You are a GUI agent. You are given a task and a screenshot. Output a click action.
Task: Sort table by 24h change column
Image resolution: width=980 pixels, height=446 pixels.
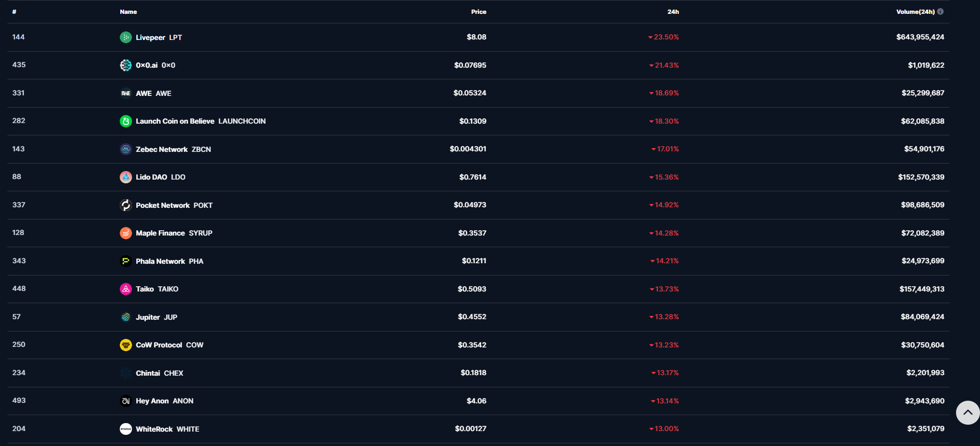coord(673,12)
